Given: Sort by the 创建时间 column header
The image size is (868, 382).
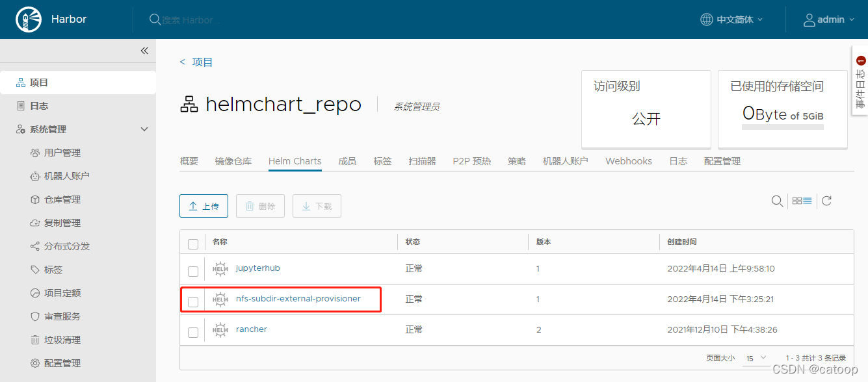Looking at the screenshot, I should (x=682, y=242).
